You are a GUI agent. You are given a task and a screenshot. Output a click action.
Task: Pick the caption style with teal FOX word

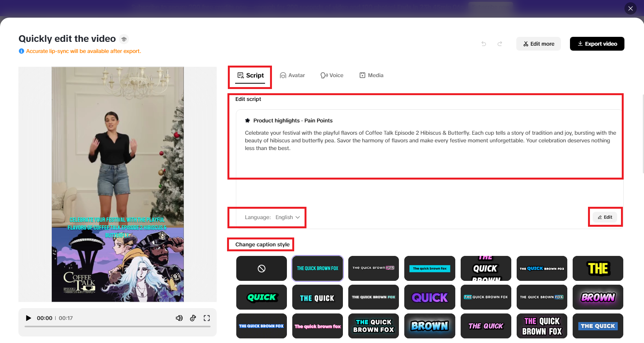click(374, 297)
